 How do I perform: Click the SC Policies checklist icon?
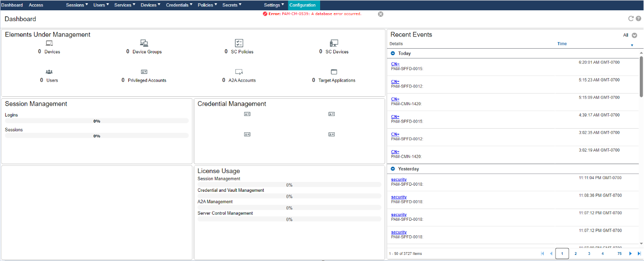click(x=239, y=43)
